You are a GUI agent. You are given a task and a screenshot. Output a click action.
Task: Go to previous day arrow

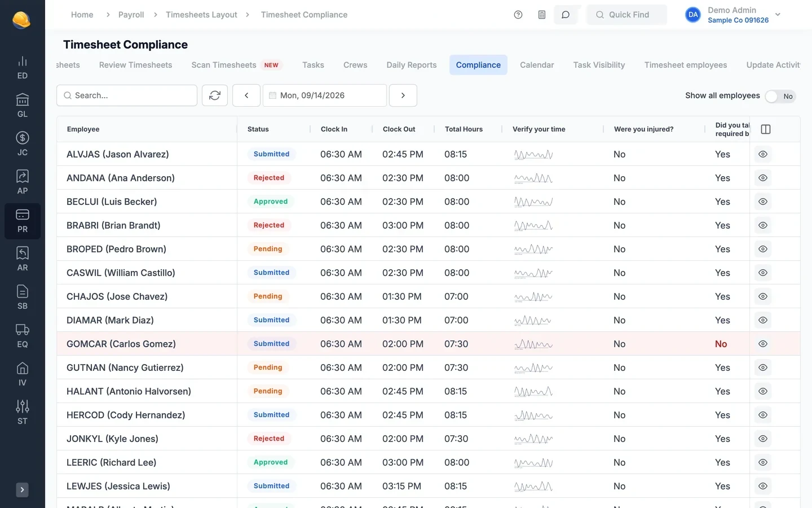tap(246, 95)
